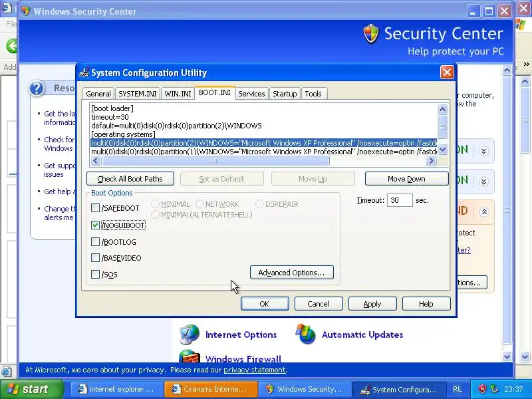Expand the first ON section chevron
This screenshot has height=399, width=532.
484,151
